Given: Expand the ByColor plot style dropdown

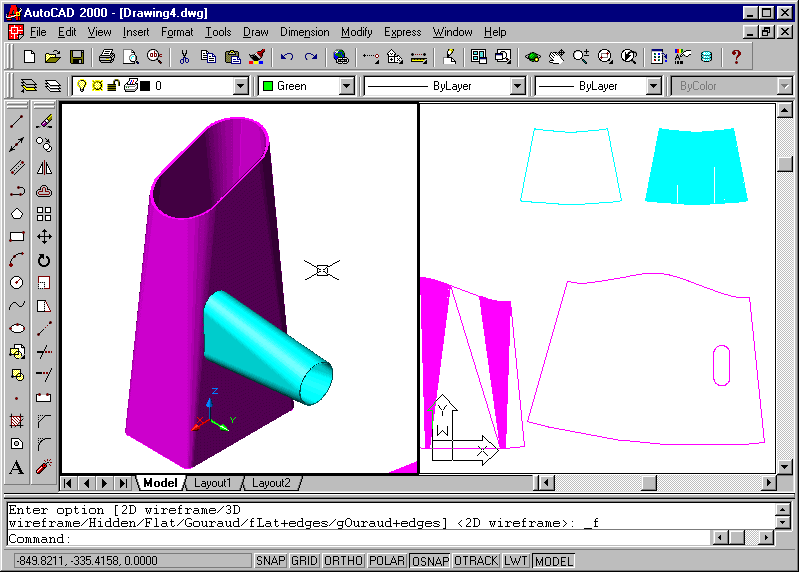Looking at the screenshot, I should tap(785, 86).
